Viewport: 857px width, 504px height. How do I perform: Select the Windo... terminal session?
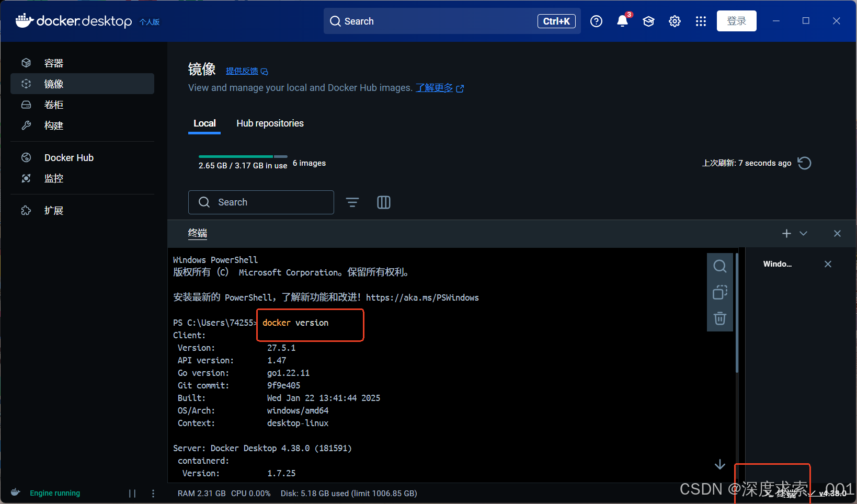(778, 264)
